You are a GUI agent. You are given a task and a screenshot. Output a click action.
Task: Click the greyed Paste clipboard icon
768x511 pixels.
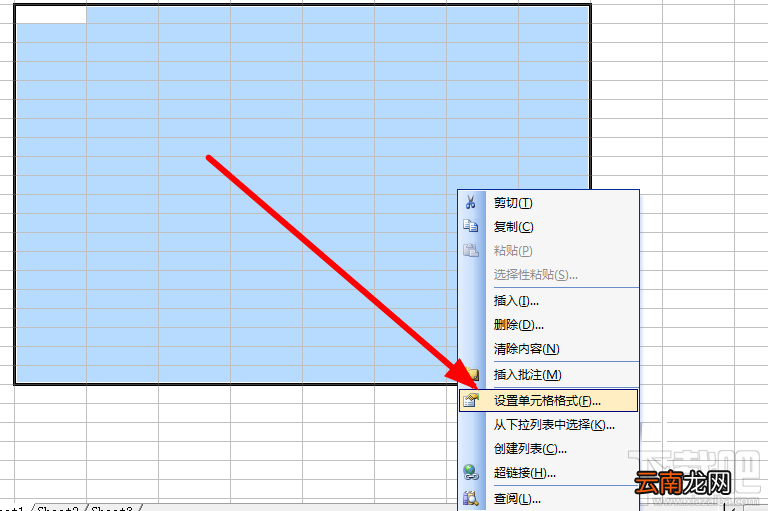(471, 250)
